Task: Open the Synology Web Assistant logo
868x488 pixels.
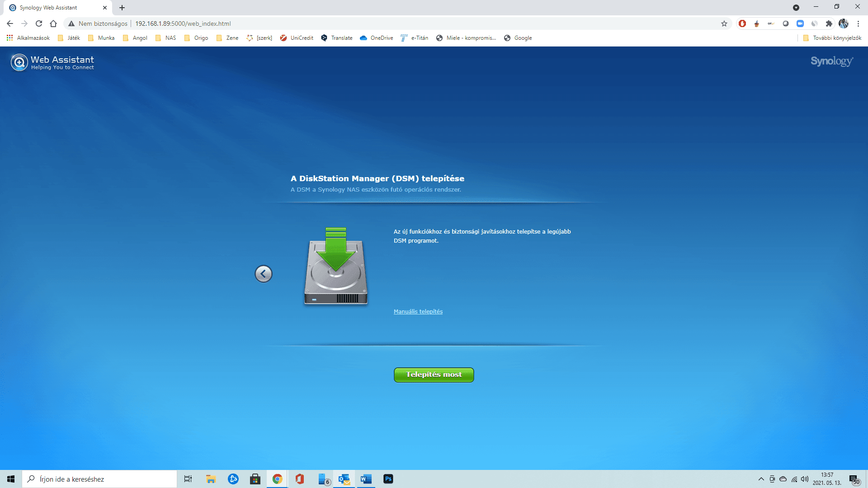Action: point(19,62)
